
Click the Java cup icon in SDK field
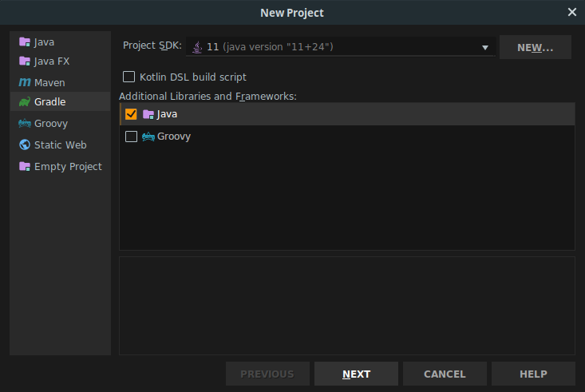click(197, 47)
